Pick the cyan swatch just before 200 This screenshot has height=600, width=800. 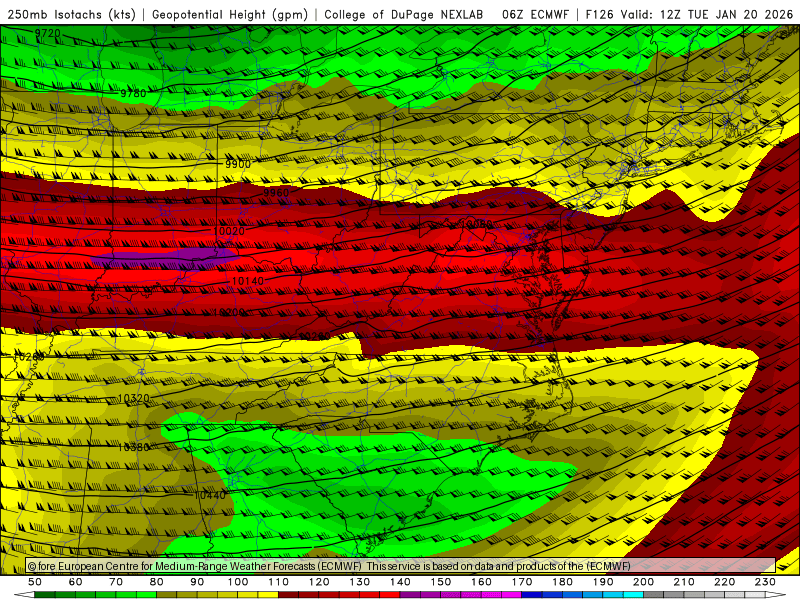(634, 595)
